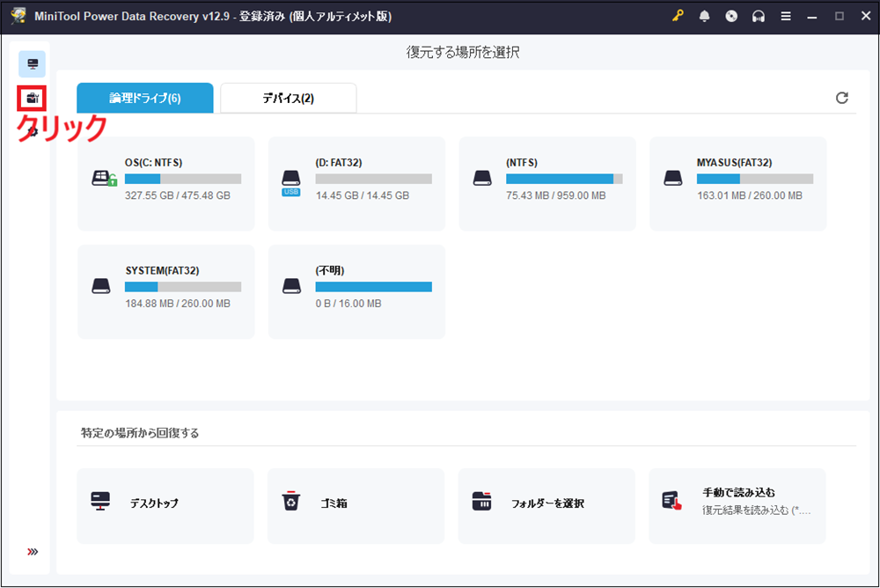This screenshot has width=880, height=588.
Task: Click the manual load icon
Action: click(671, 501)
